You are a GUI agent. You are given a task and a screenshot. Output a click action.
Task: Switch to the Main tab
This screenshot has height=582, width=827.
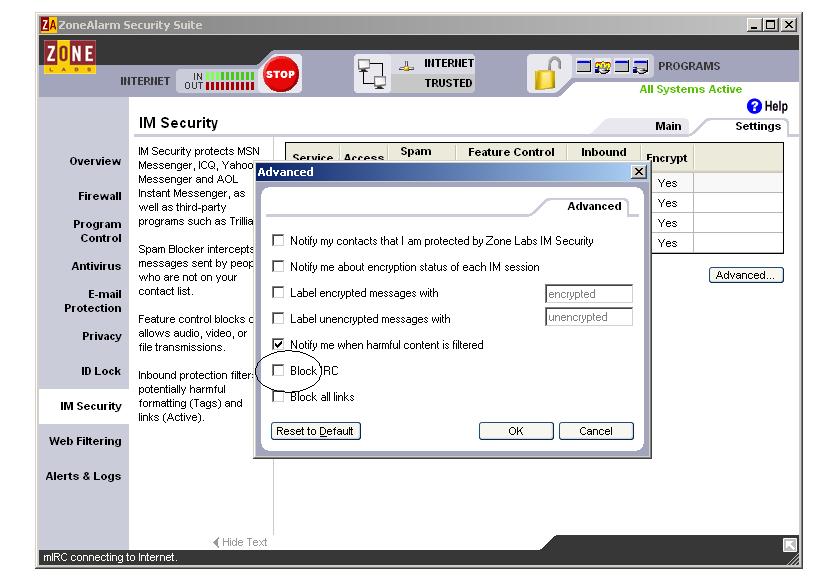coord(668,126)
